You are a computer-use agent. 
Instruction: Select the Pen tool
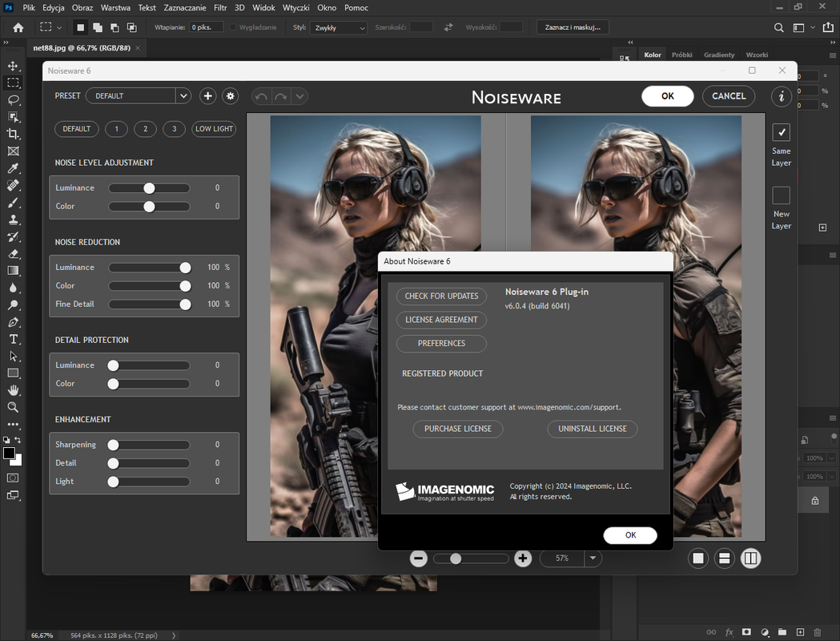(13, 322)
